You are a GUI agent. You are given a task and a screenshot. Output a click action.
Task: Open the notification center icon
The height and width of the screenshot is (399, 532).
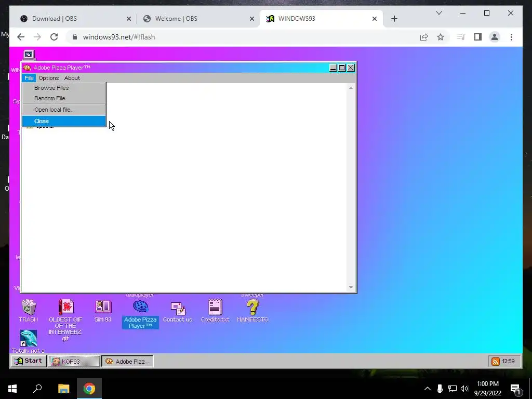point(515,389)
